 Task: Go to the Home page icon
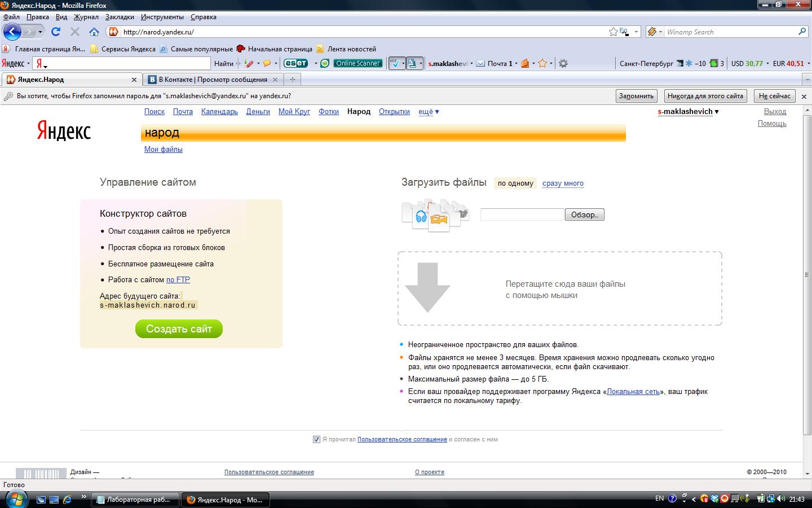[94, 32]
